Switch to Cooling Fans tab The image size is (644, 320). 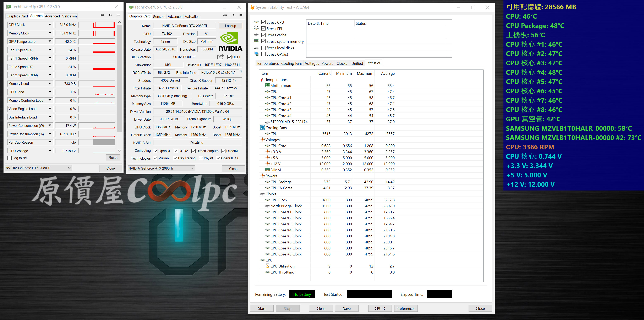click(291, 64)
